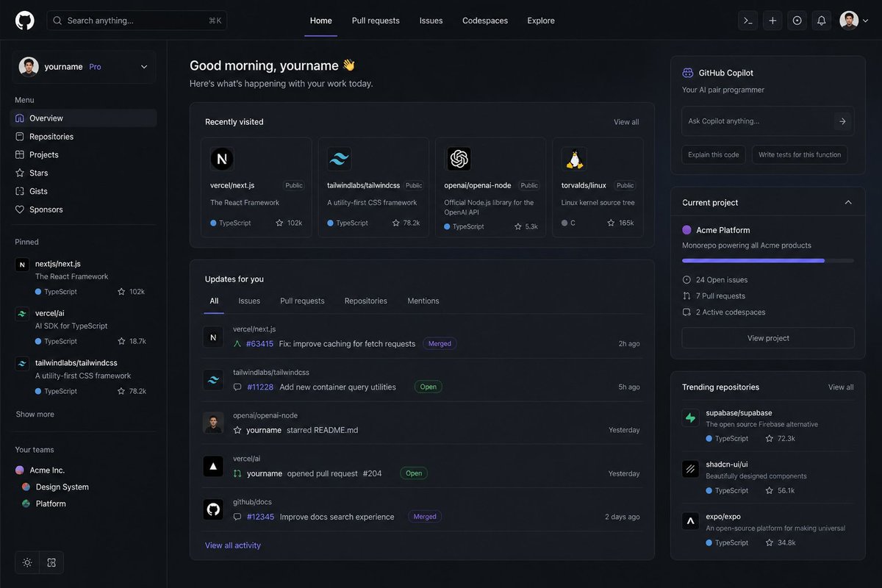Go to Issues in top navigation
Screen dimensions: 882x588
click(x=431, y=21)
